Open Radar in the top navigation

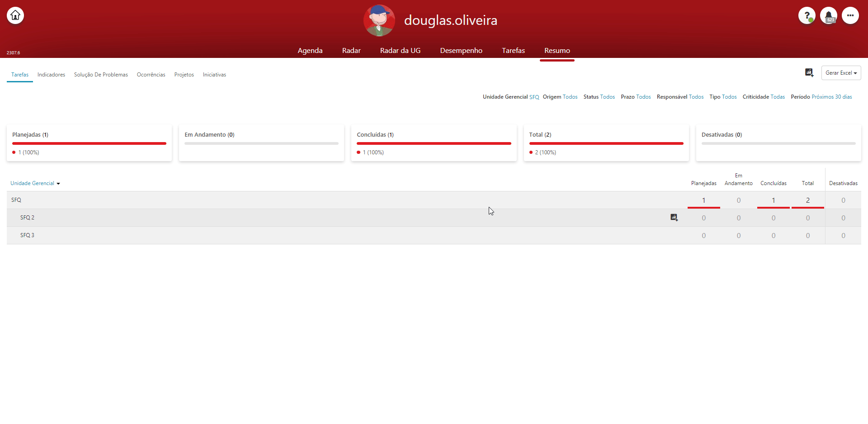pos(351,51)
